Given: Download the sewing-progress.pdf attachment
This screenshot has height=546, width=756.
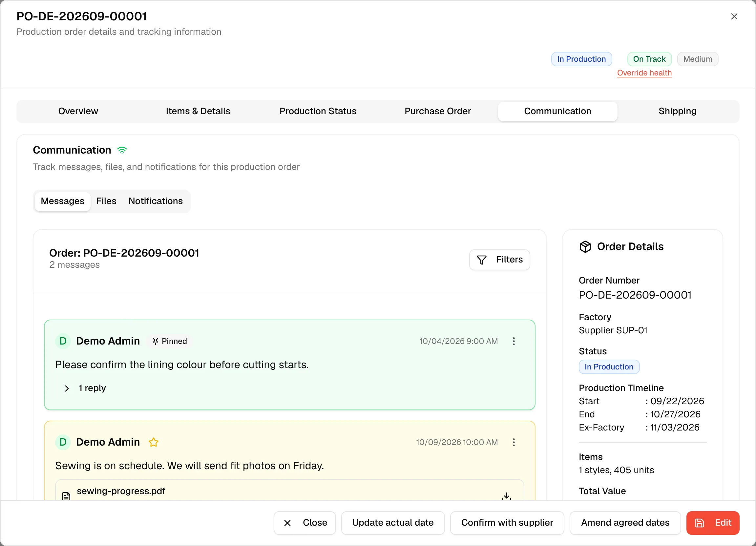Looking at the screenshot, I should tap(507, 496).
